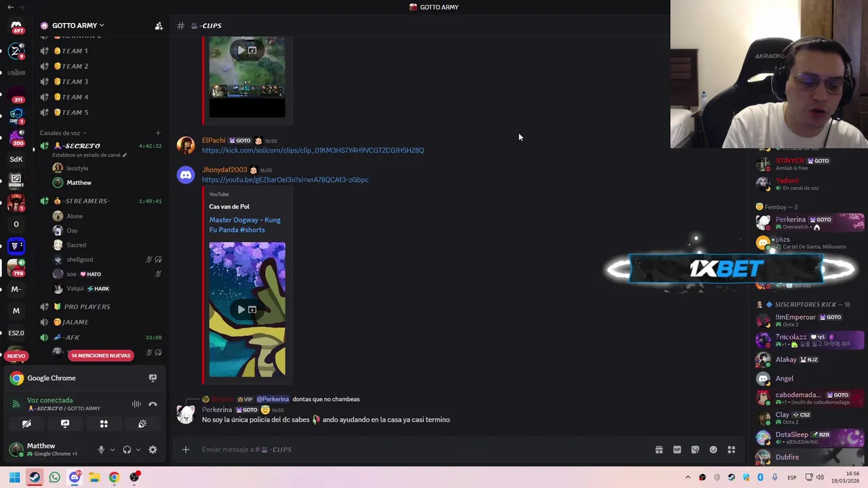868x488 pixels.
Task: Mute the microphone in user panel
Action: (x=101, y=449)
